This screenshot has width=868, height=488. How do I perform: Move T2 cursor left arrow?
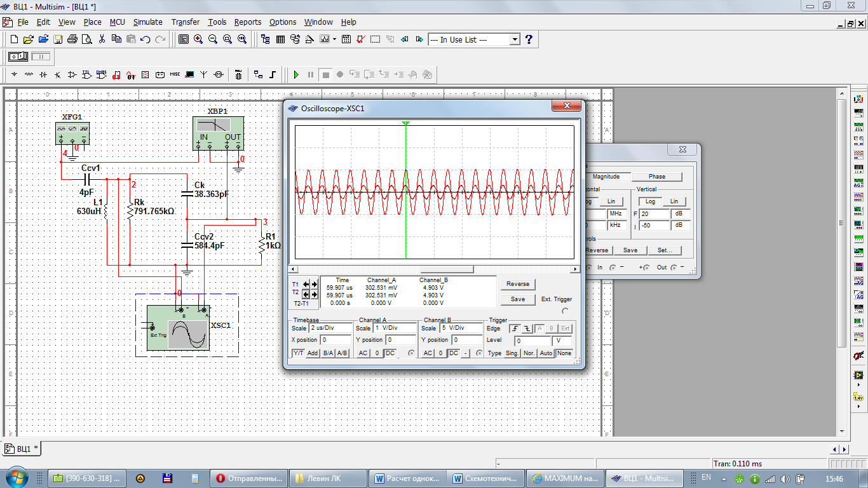click(x=306, y=294)
